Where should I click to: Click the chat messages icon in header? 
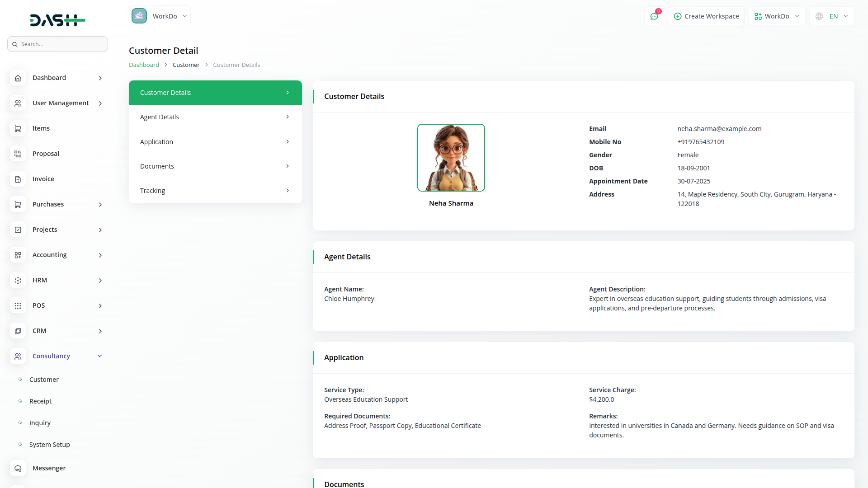point(654,16)
